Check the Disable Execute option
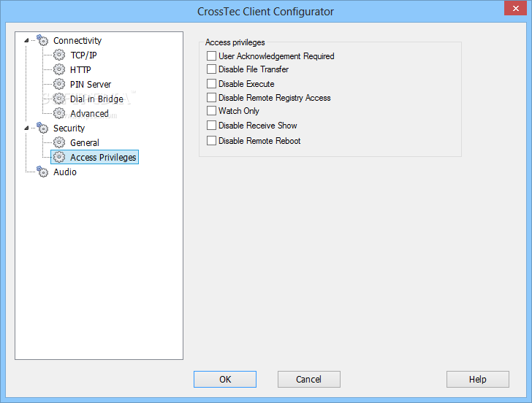 [x=211, y=83]
